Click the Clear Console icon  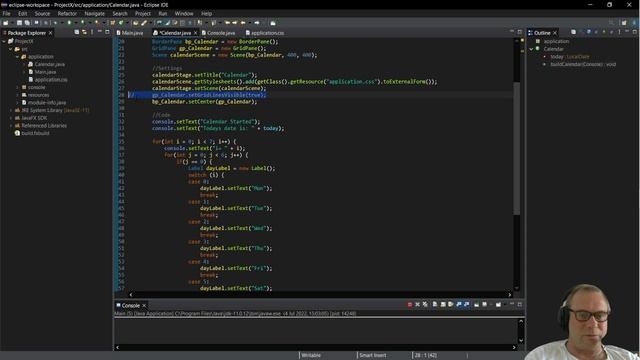(435, 304)
